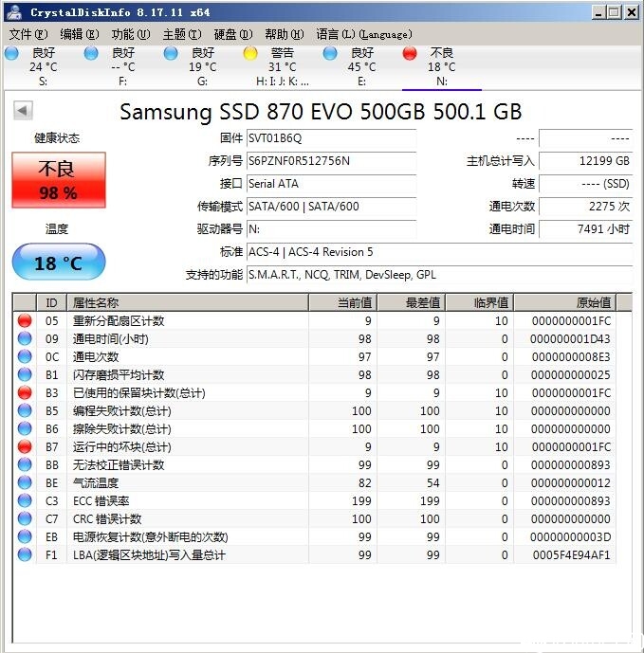Click the blue icon on row 09 通电时间(小时)
This screenshot has height=653, width=644.
(x=25, y=338)
